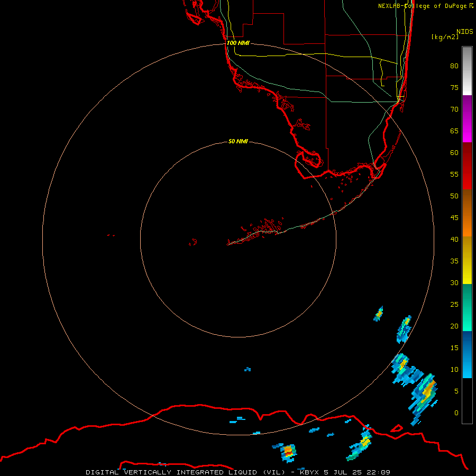Click the scale value 70
This screenshot has height=476, width=476.
[x=454, y=109]
